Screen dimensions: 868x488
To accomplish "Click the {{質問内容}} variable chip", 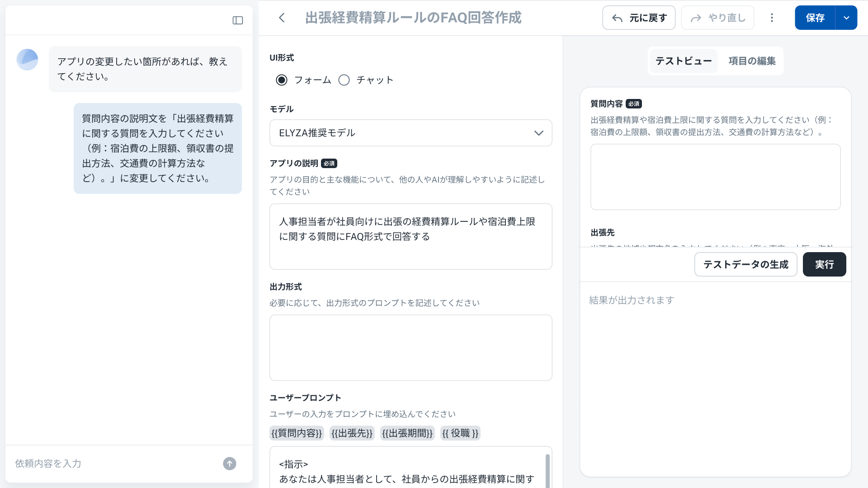I will tap(297, 433).
